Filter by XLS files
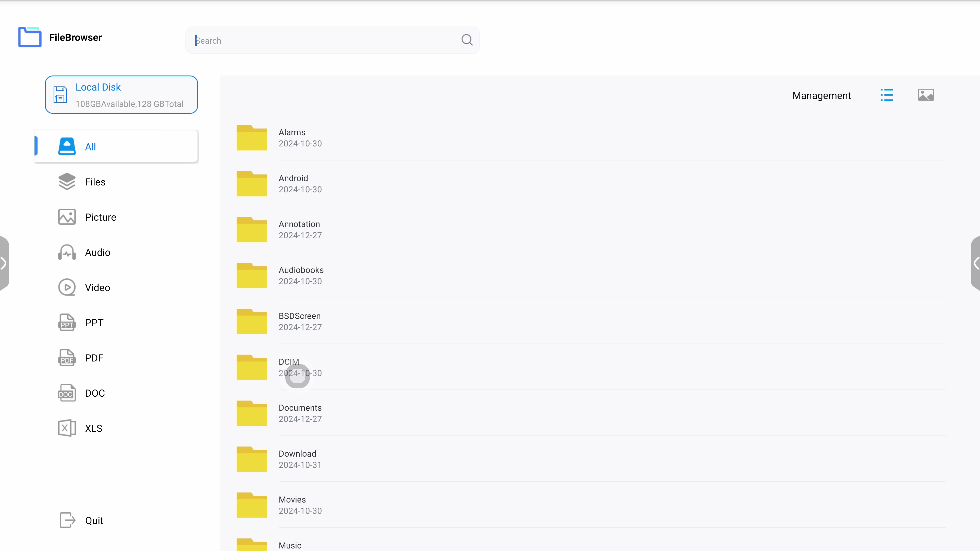Viewport: 980px width, 551px height. [94, 428]
